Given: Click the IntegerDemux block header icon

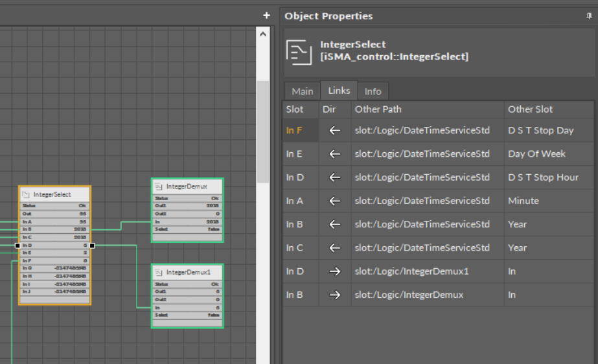Looking at the screenshot, I should click(159, 187).
